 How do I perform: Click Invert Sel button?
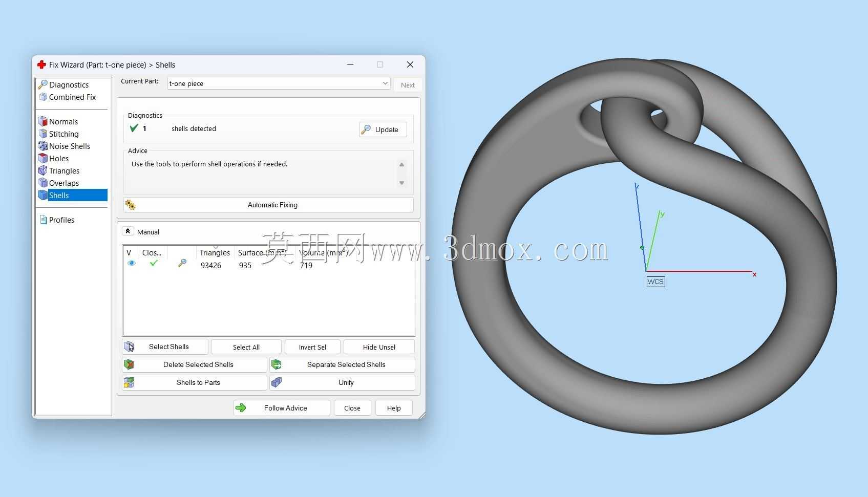[x=312, y=347]
